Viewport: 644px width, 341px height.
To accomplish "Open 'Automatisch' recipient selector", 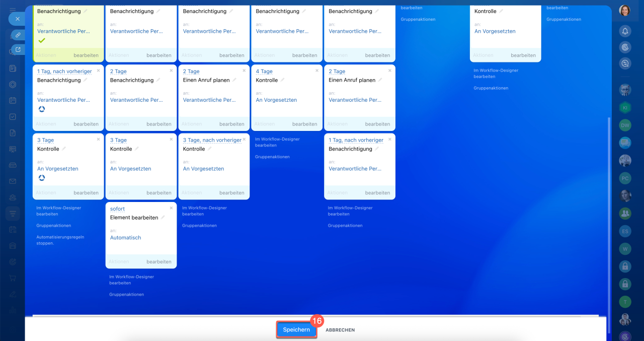I will coord(125,238).
